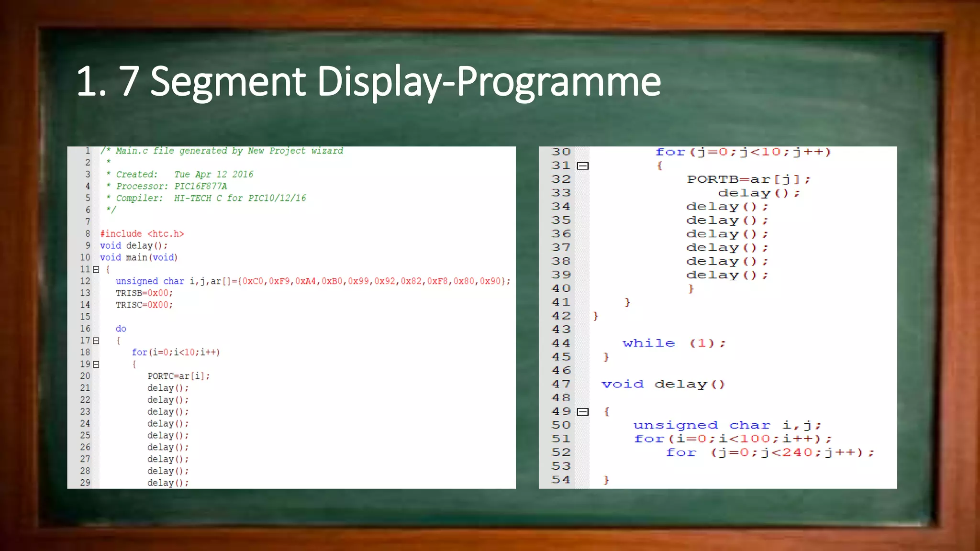This screenshot has height=551, width=980.
Task: Collapse fold marker at line 49
Action: tap(582, 412)
